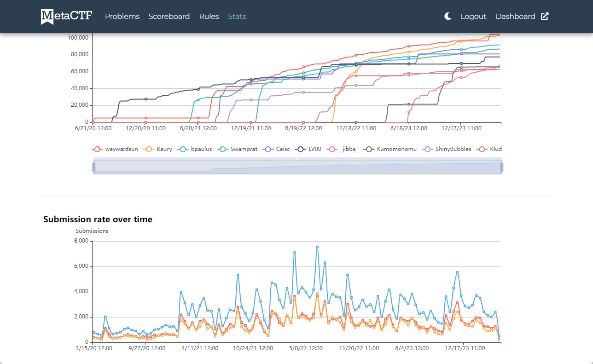The image size is (593, 364).
Task: Toggle Klud series in legend
Action: 489,149
